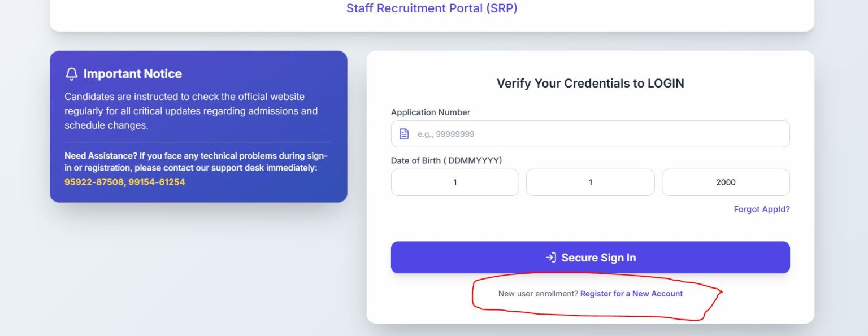Viewport: 868px width, 336px height.
Task: Click the Date of Birth (DDMMYYYY) label
Action: (446, 160)
